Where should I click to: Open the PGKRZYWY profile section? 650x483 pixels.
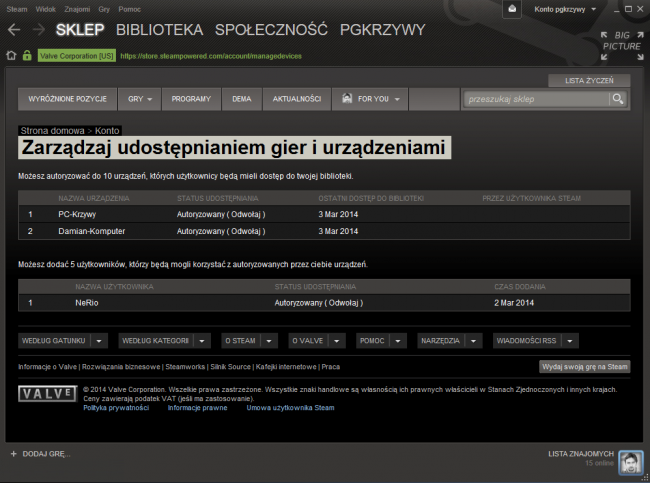[x=383, y=30]
